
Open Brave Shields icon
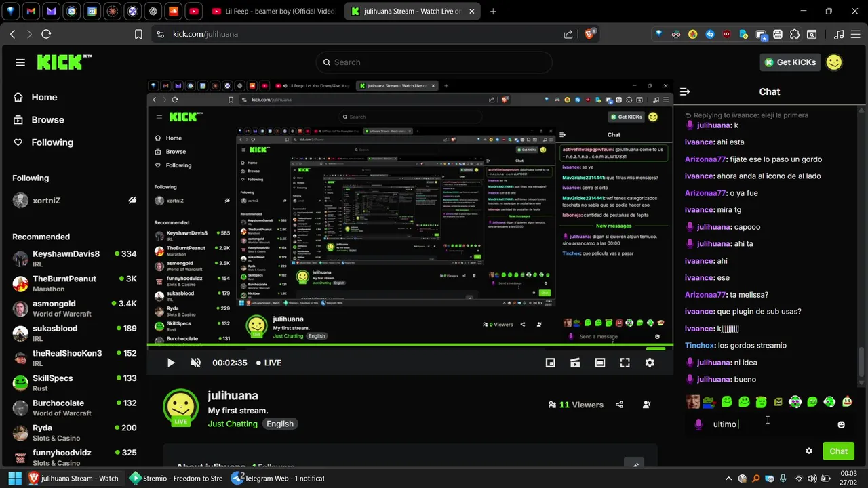click(590, 33)
